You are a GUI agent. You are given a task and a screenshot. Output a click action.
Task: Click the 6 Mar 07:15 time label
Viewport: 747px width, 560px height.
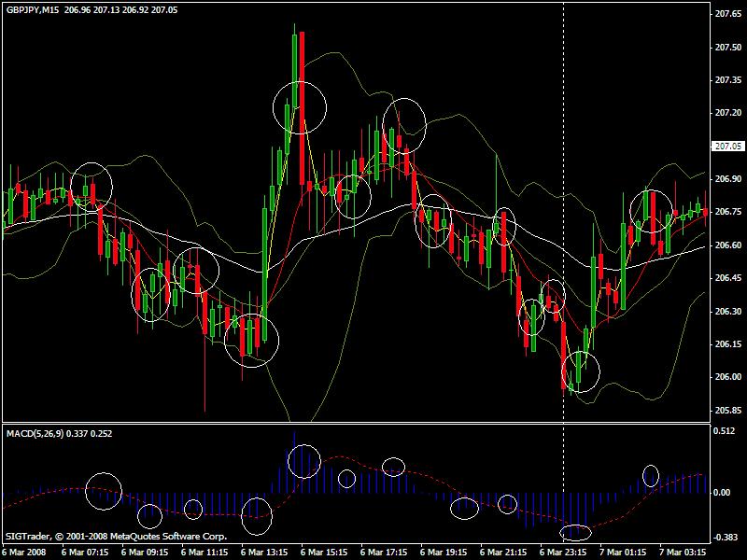(85, 553)
